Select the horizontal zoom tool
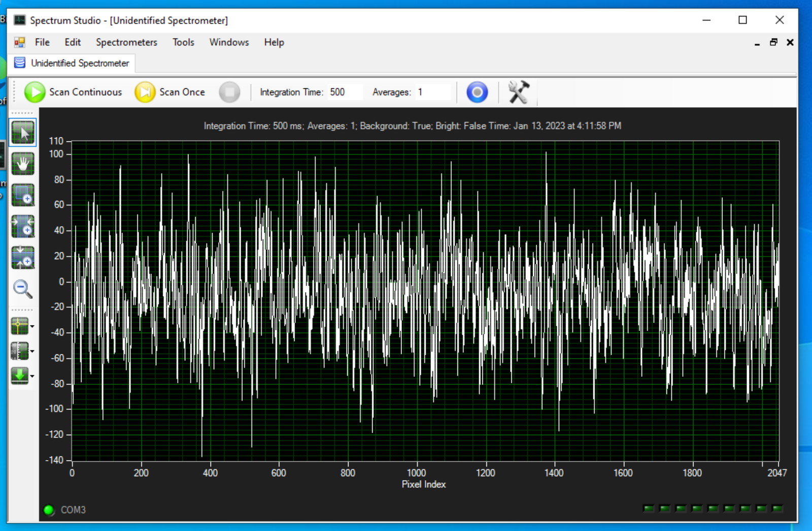This screenshot has height=531, width=812. click(23, 226)
